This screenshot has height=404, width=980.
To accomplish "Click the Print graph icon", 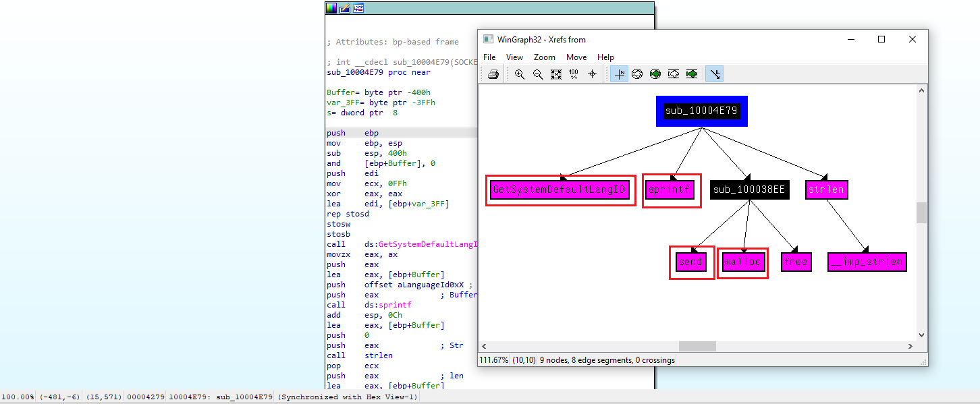I will tap(493, 74).
